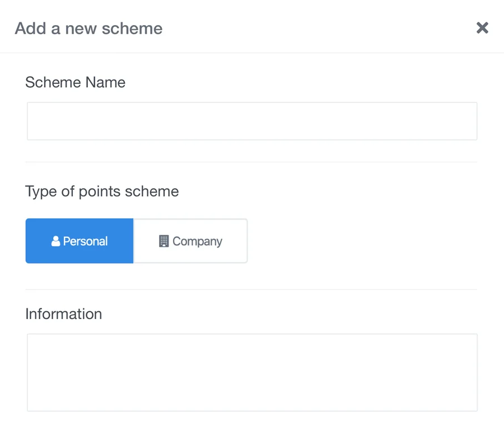Screen dimensions: 504x440
Task: Click the empty Scheme Name text box
Action: pyautogui.click(x=251, y=121)
